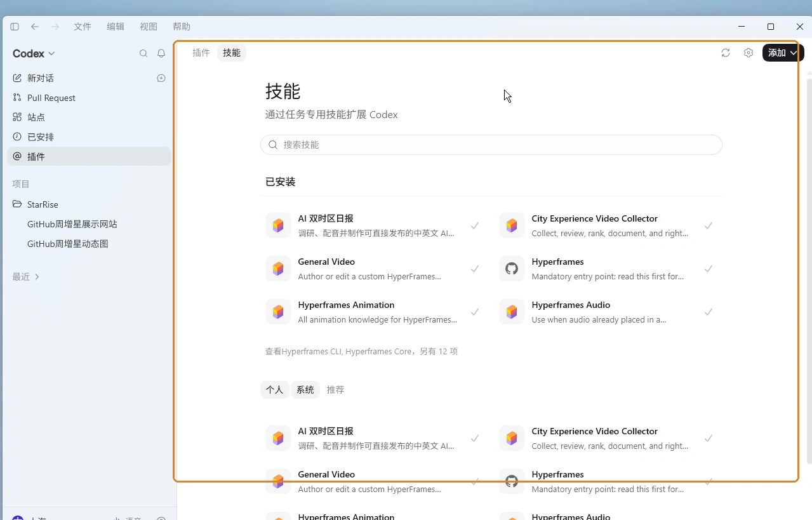Open the Codex dropdown in the sidebar
Screen dimensions: 812x520
coord(34,53)
